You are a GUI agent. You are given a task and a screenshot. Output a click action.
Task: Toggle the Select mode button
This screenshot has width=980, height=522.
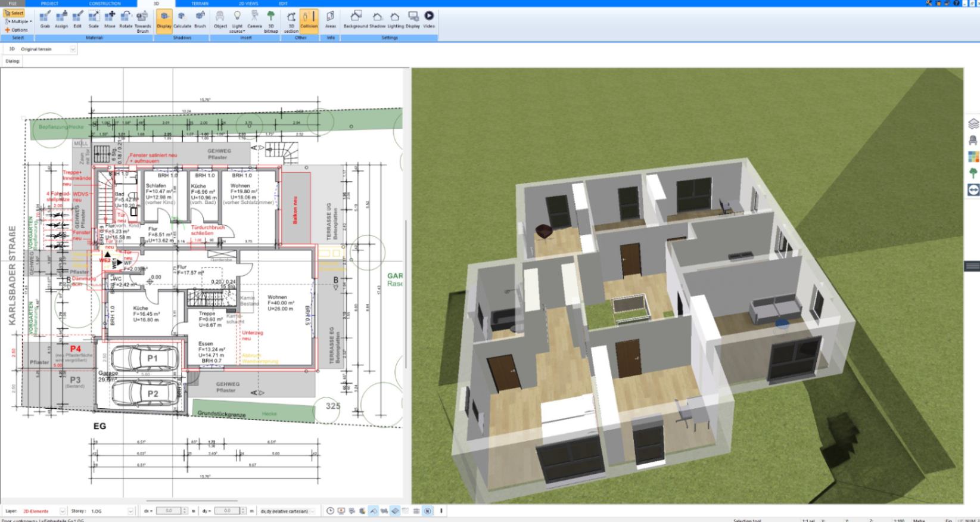click(14, 13)
